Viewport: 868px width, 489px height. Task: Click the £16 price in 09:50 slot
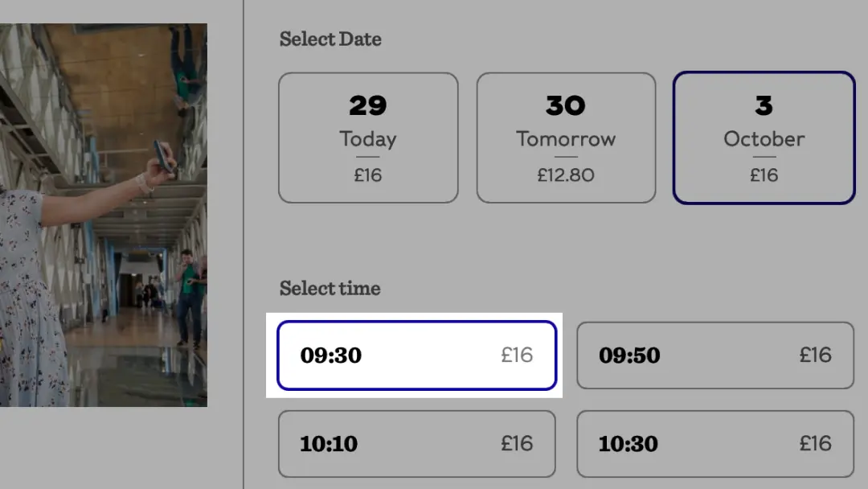click(815, 355)
